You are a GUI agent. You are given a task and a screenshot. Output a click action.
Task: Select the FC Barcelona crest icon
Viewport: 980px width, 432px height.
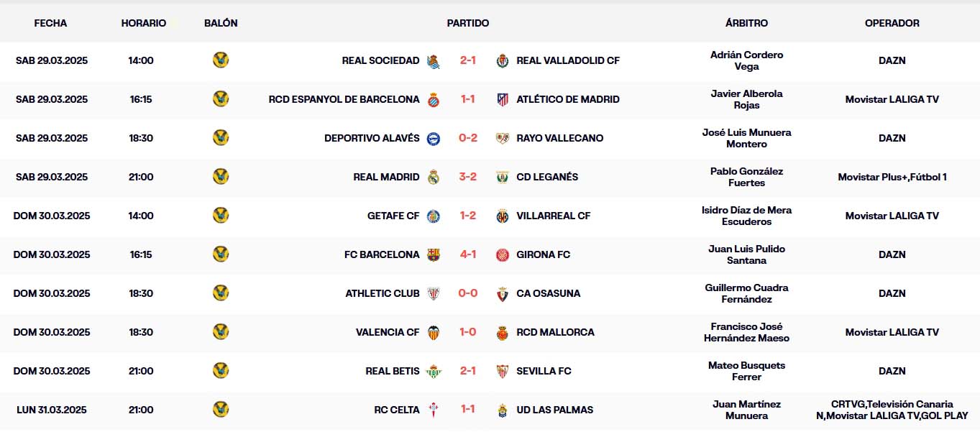click(434, 254)
